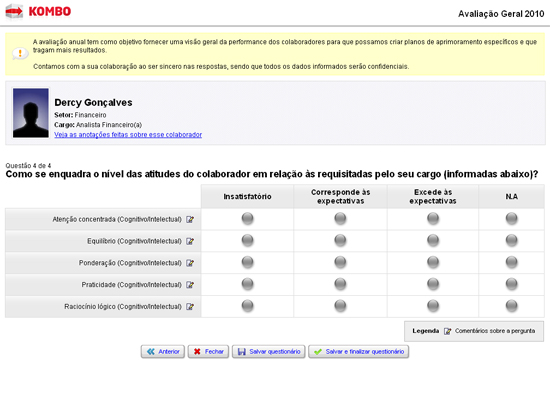Mark Raciocínio lógico as N.A
The image size is (550, 416).
(511, 306)
